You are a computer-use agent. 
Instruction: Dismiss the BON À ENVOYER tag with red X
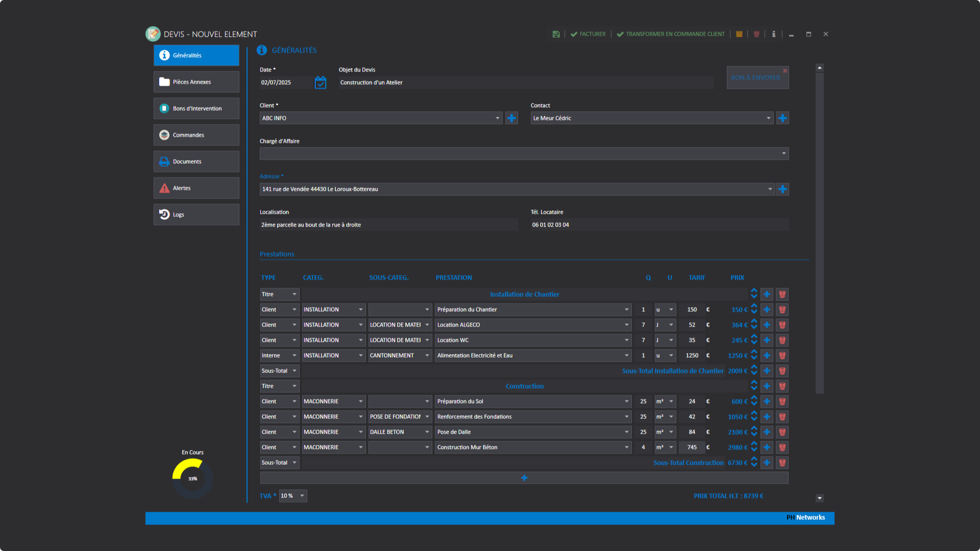pyautogui.click(x=785, y=70)
